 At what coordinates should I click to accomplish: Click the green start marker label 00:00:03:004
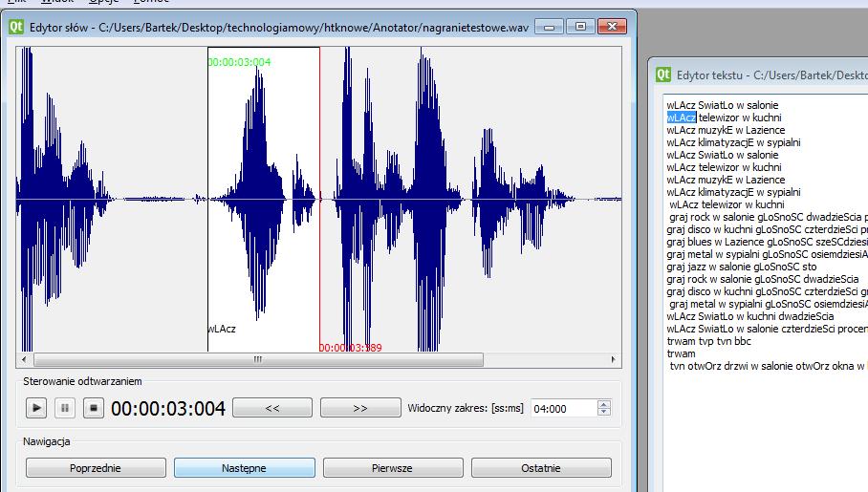[240, 62]
